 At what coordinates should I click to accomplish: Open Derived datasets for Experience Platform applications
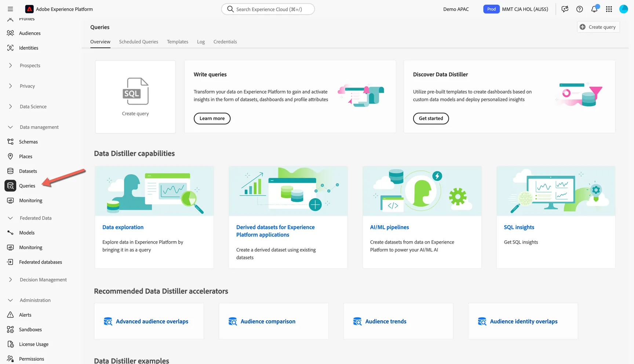pos(276,231)
